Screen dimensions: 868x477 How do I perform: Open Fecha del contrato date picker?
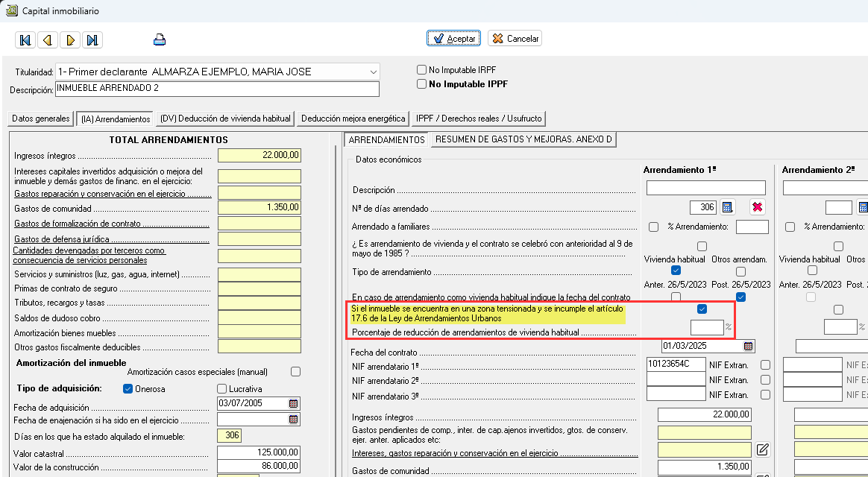point(748,346)
